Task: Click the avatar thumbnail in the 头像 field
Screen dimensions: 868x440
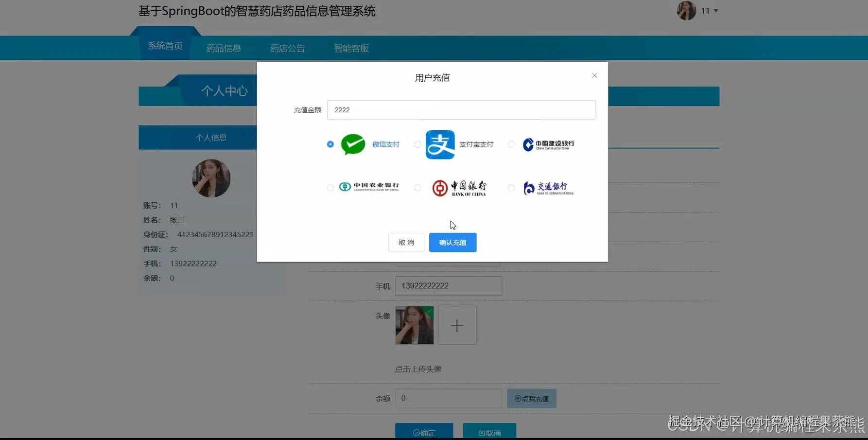Action: 414,325
